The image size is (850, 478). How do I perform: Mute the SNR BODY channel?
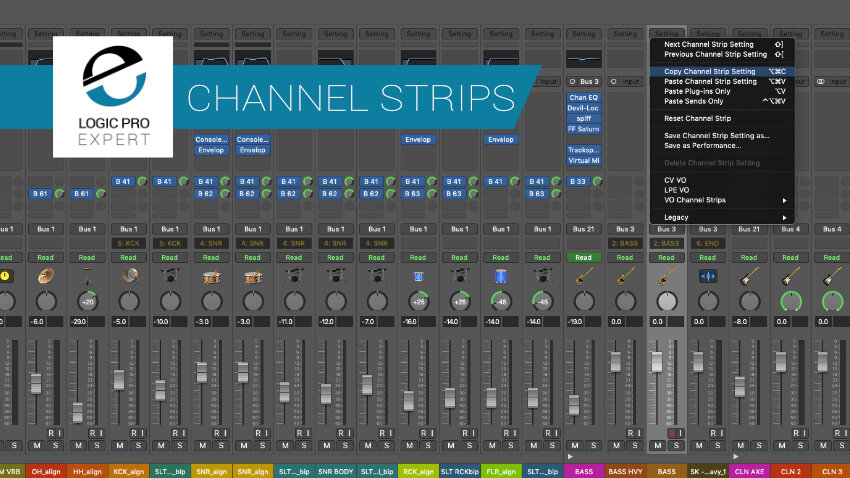[327, 445]
